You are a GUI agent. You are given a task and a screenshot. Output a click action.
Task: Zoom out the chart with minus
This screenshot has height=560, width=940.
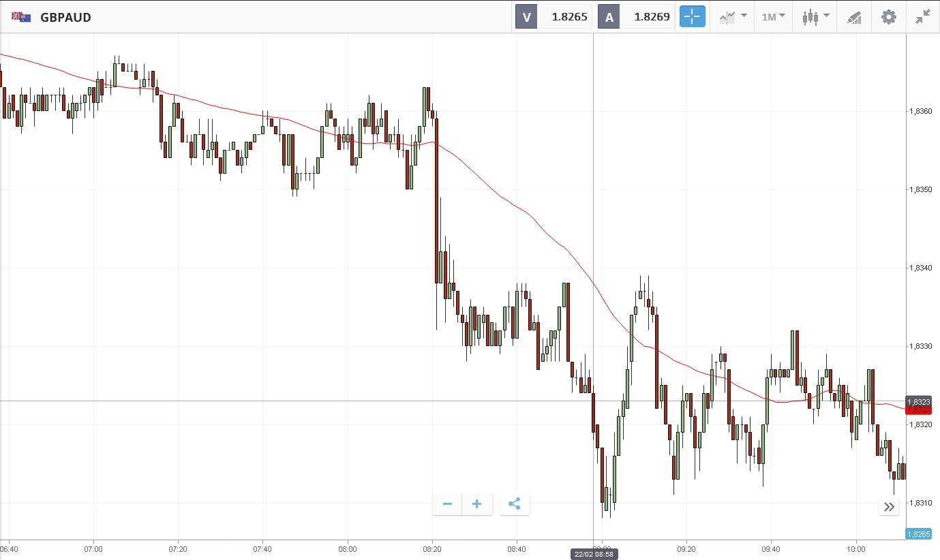point(447,504)
